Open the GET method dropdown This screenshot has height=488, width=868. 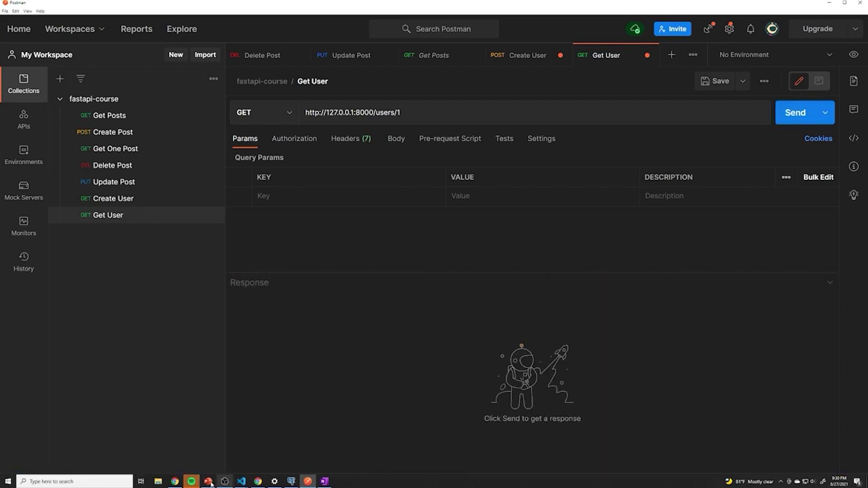264,113
